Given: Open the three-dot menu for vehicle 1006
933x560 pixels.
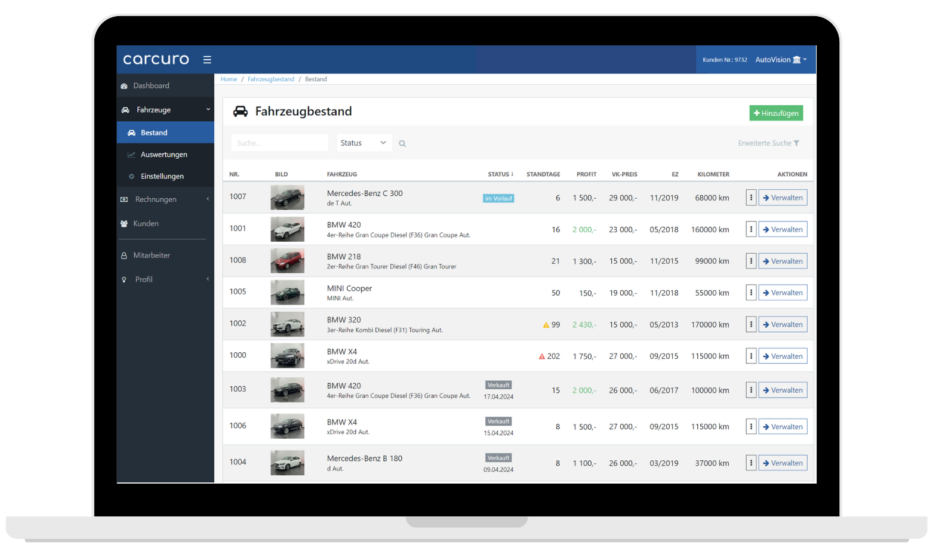Looking at the screenshot, I should tap(751, 426).
